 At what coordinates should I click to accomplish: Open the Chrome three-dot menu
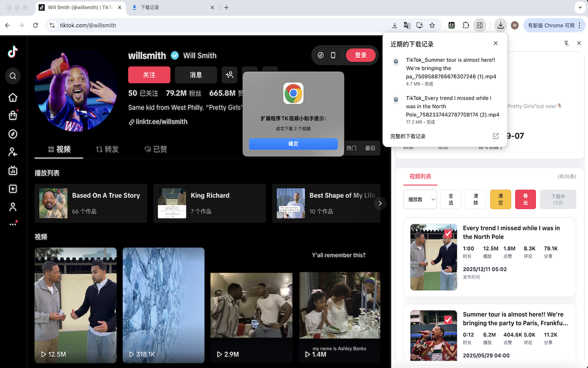point(581,25)
